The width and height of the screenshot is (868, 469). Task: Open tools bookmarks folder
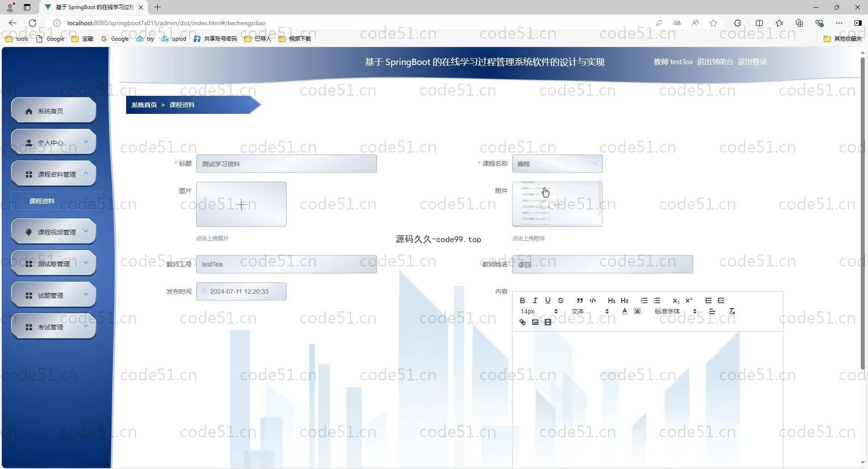pyautogui.click(x=17, y=39)
